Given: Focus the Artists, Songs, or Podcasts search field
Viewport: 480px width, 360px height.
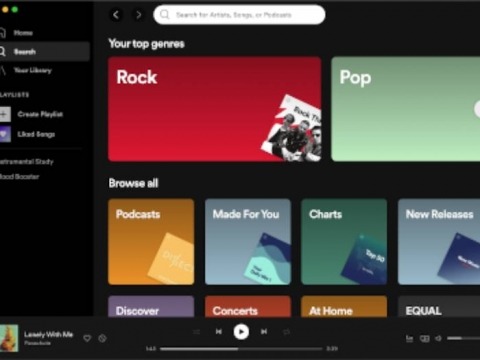Looking at the screenshot, I should click(239, 15).
